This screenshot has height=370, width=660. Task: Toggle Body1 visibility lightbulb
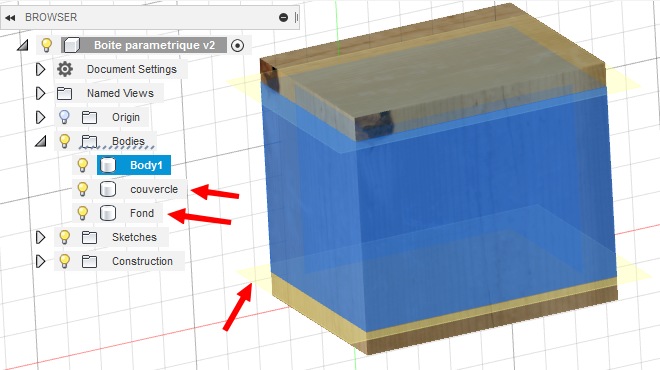(x=82, y=165)
